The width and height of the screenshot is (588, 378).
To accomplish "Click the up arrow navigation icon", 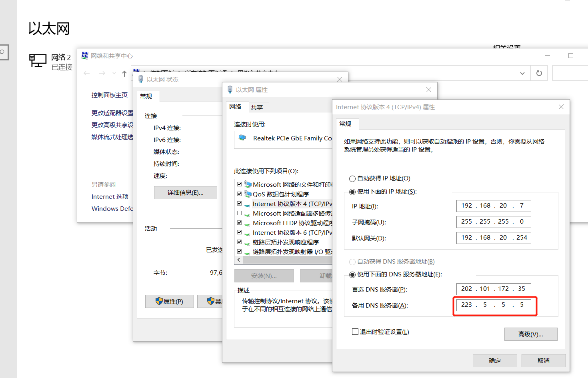I will 124,74.
